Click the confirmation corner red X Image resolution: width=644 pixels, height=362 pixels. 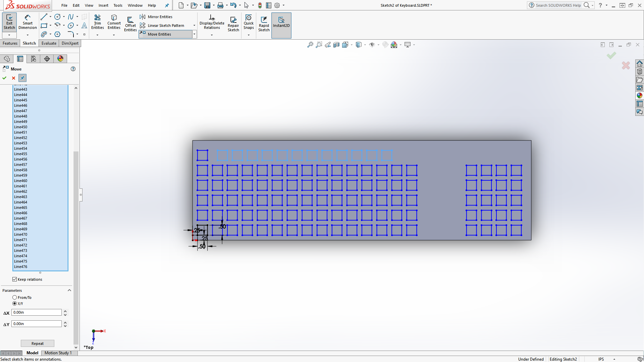pos(626,65)
